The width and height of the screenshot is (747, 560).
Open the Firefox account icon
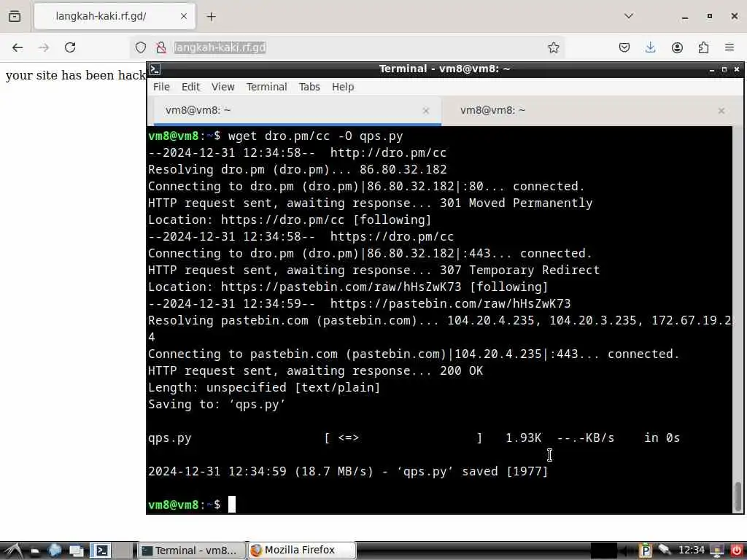coord(677,47)
